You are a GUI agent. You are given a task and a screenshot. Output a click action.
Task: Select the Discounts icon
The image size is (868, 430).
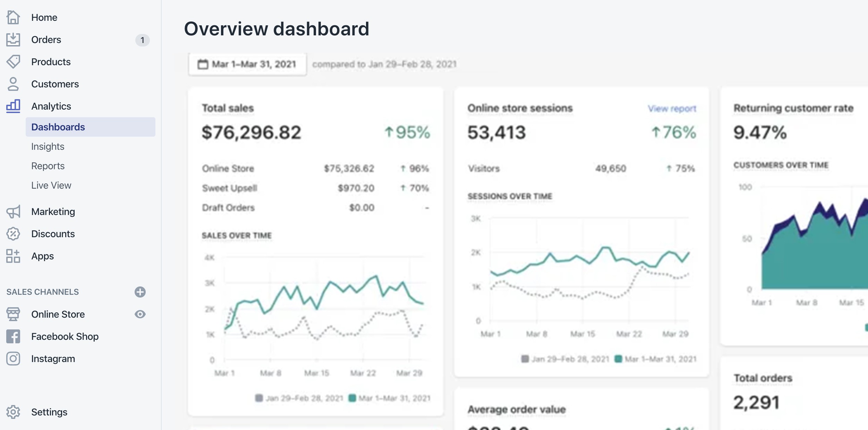point(13,234)
